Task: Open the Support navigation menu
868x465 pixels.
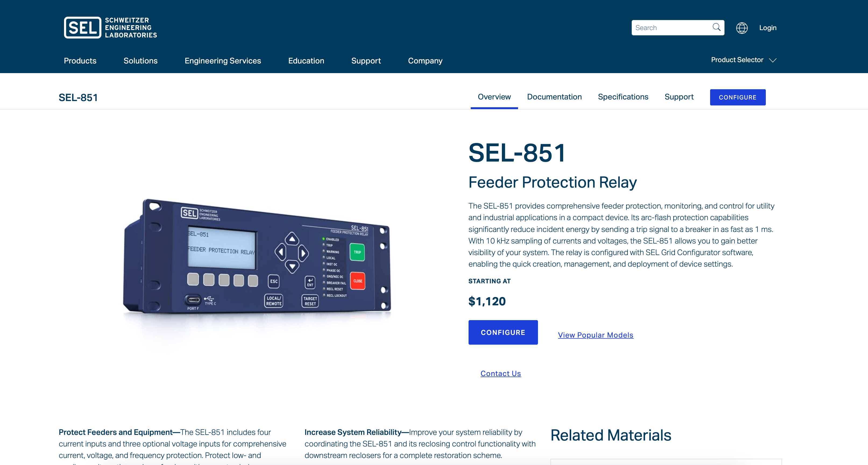Action: click(366, 61)
